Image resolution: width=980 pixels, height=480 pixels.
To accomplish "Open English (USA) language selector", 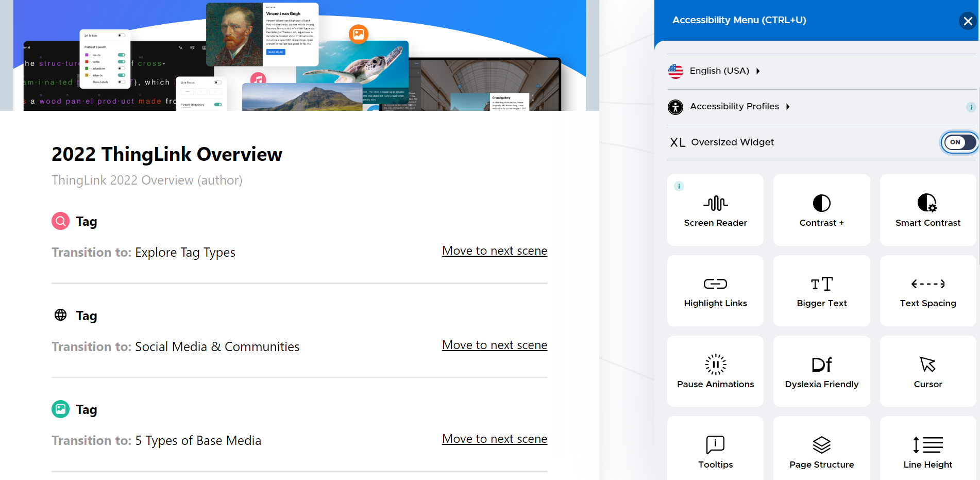I will (724, 71).
